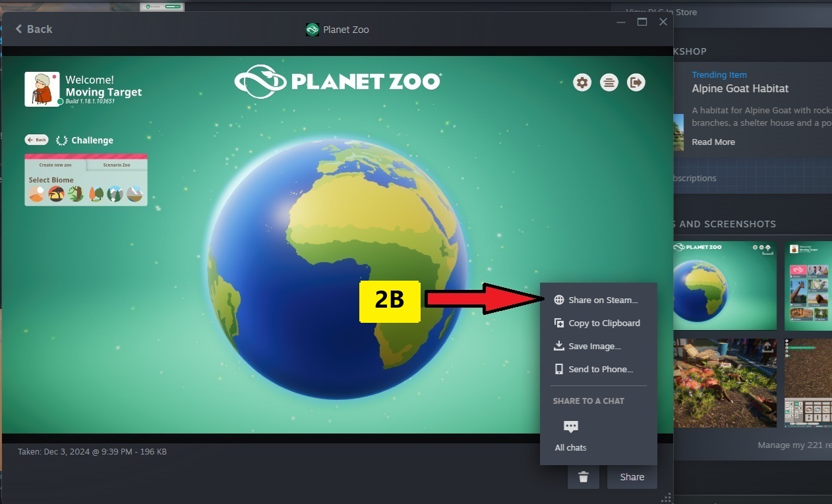Click the Taken Dec 3, 2024 info text
Viewport: 832px width, 504px height.
pos(92,452)
